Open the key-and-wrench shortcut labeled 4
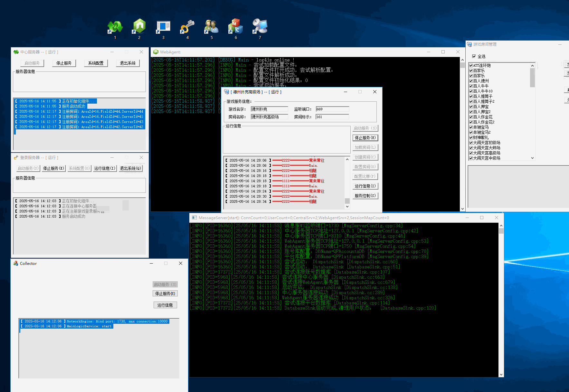This screenshot has width=569, height=392. pyautogui.click(x=187, y=27)
